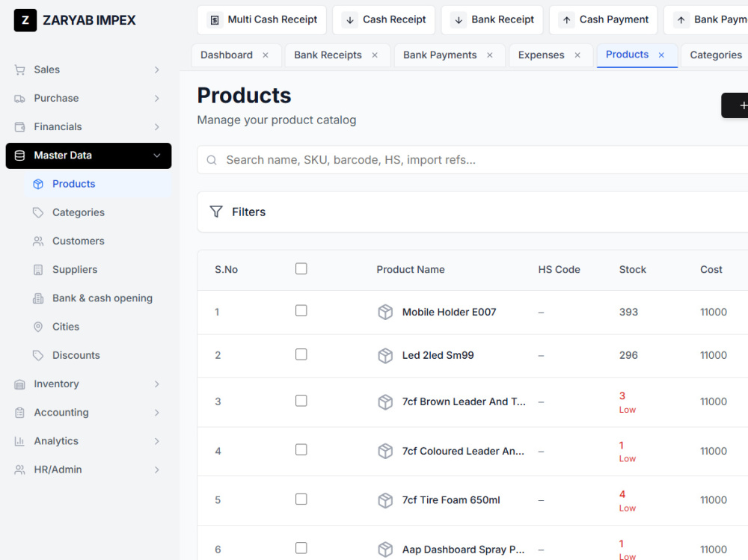Click the Sales cart icon
The height and width of the screenshot is (560, 748).
pyautogui.click(x=19, y=70)
